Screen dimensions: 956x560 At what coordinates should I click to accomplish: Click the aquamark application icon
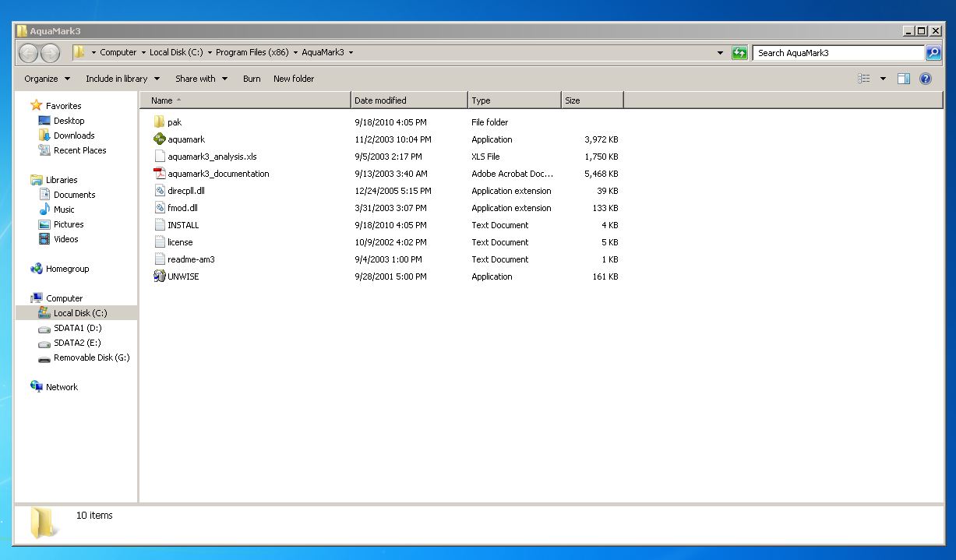coord(160,139)
